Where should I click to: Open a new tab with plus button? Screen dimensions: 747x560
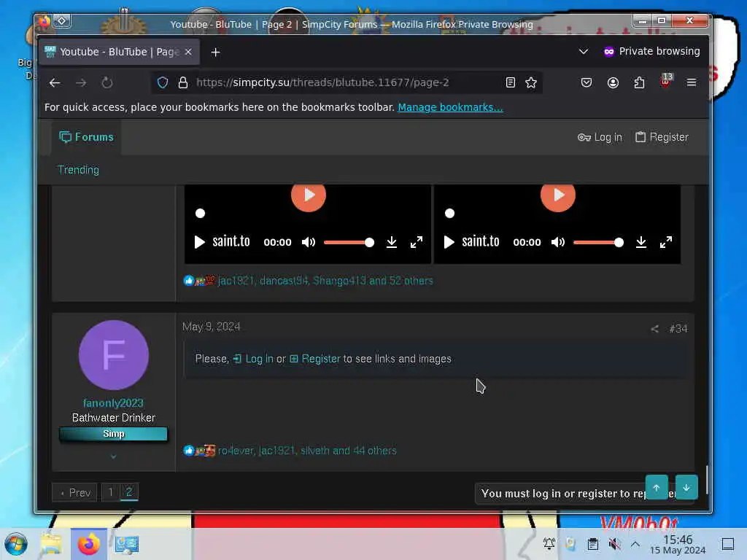click(x=215, y=52)
